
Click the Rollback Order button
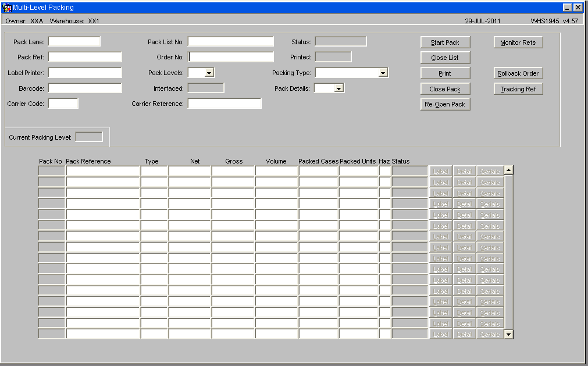518,73
